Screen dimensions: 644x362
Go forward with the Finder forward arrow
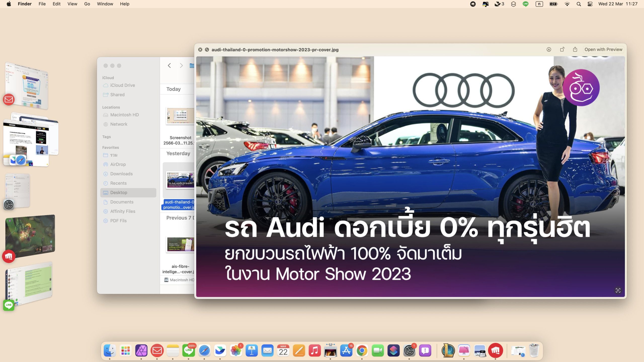click(x=181, y=66)
